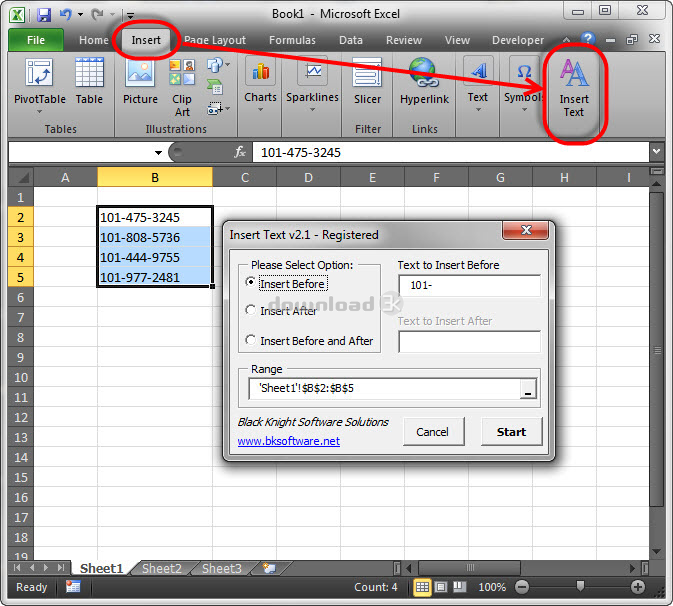Viewport: 673px width, 606px height.
Task: Select column B header
Action: click(x=155, y=177)
